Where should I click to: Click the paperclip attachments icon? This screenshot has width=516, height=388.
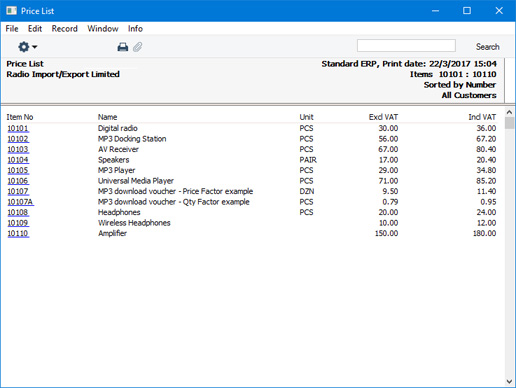138,47
